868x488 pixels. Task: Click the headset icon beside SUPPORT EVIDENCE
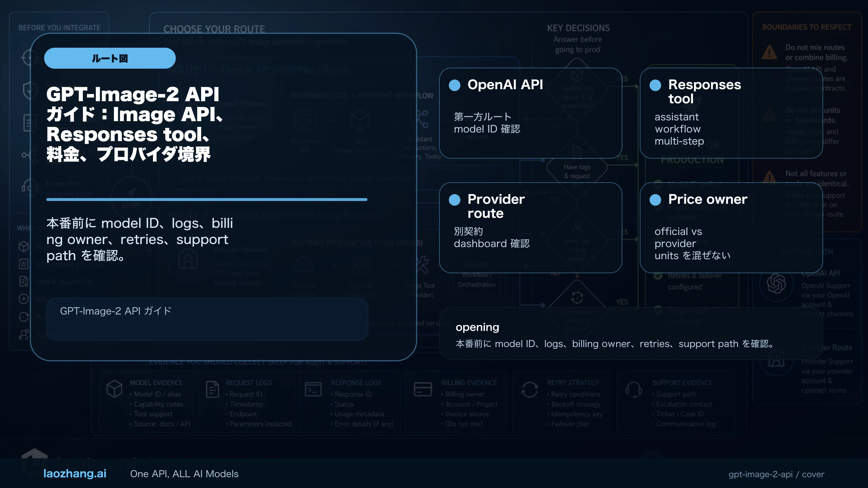tap(633, 389)
